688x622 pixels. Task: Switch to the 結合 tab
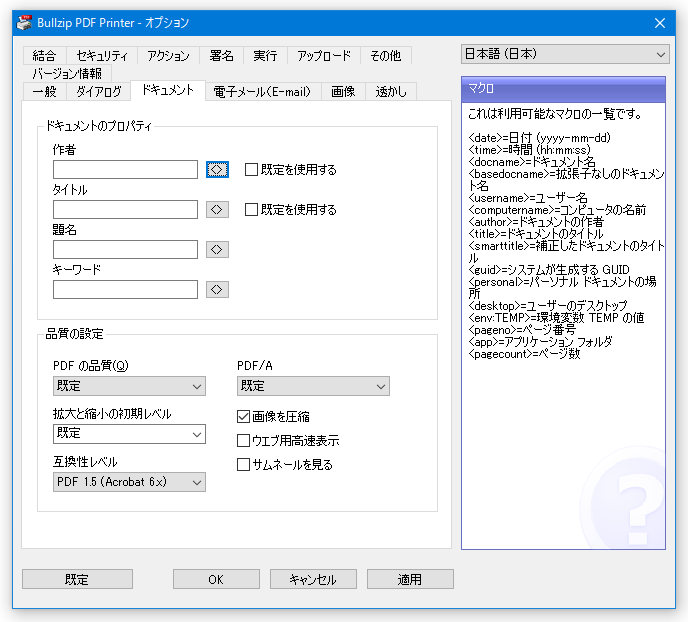coord(44,56)
